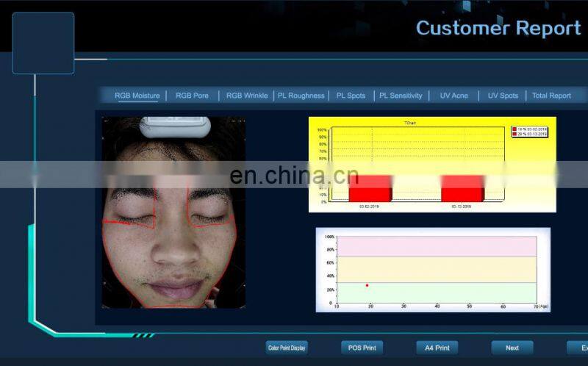588x366 pixels.
Task: Click the Next button
Action: [512, 348]
